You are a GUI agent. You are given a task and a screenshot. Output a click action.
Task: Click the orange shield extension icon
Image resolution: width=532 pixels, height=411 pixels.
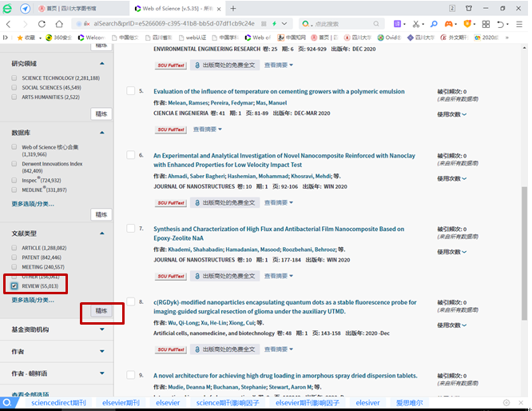(467, 24)
